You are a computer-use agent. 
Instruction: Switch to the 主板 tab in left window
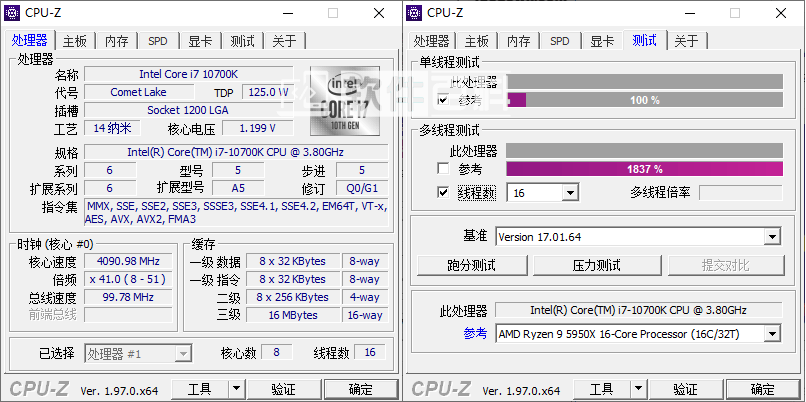coord(75,41)
